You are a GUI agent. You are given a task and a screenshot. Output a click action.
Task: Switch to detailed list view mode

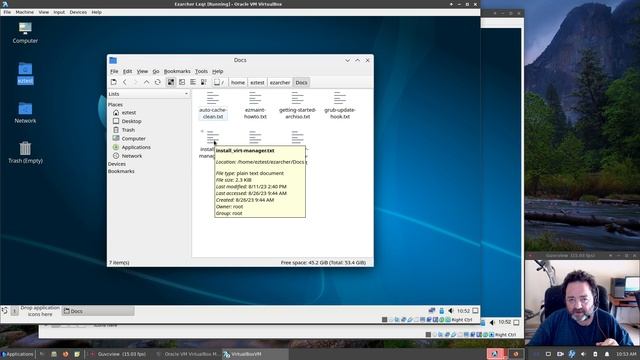click(x=204, y=82)
